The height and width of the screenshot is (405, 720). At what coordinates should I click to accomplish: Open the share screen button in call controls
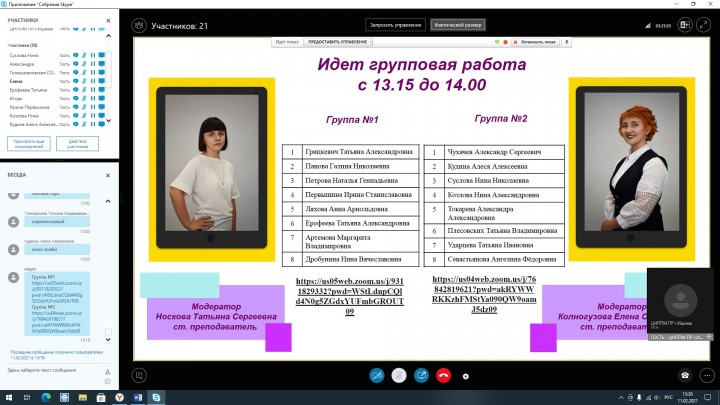point(421,376)
